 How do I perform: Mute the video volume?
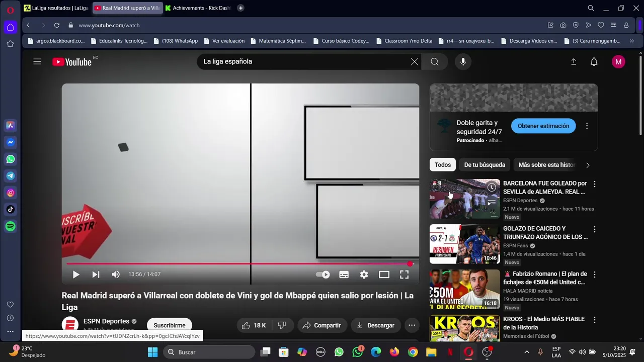click(116, 275)
